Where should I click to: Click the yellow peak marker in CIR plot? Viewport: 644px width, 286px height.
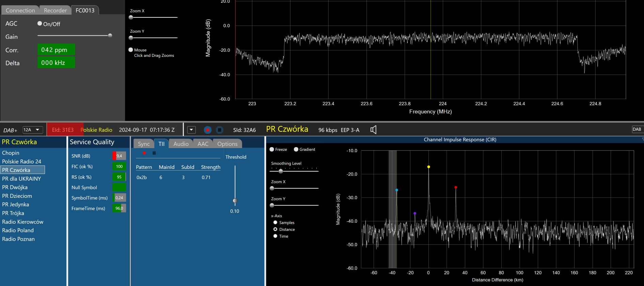click(x=428, y=167)
